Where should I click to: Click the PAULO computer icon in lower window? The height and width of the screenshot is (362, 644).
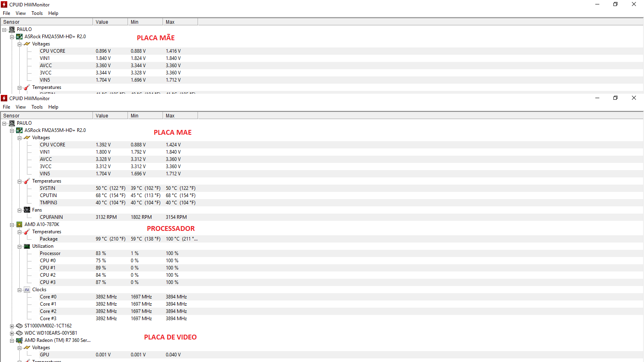coord(12,123)
